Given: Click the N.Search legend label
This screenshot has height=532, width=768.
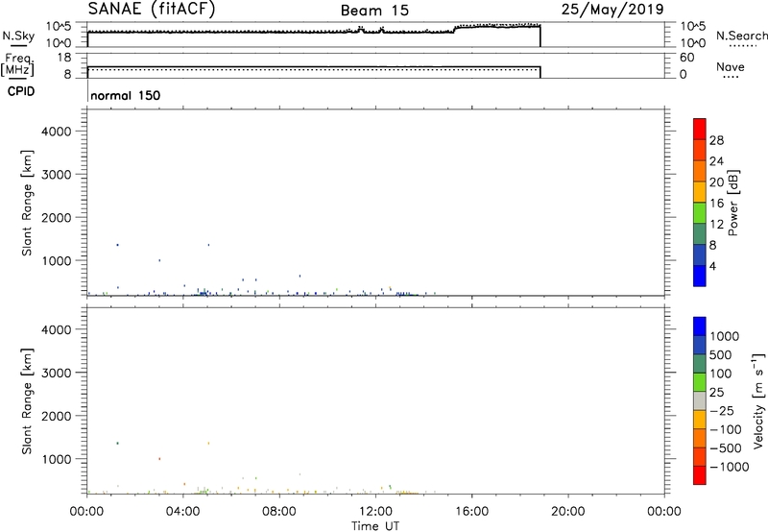Looking at the screenshot, I should [x=741, y=36].
